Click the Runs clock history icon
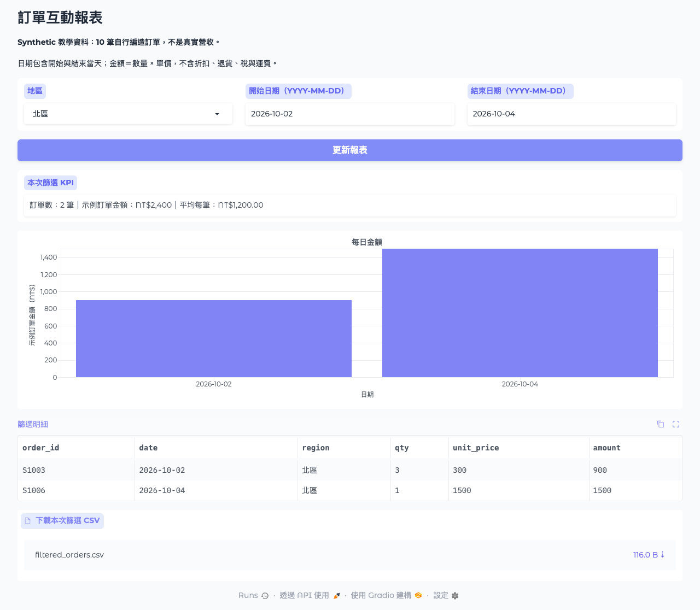 [x=265, y=596]
